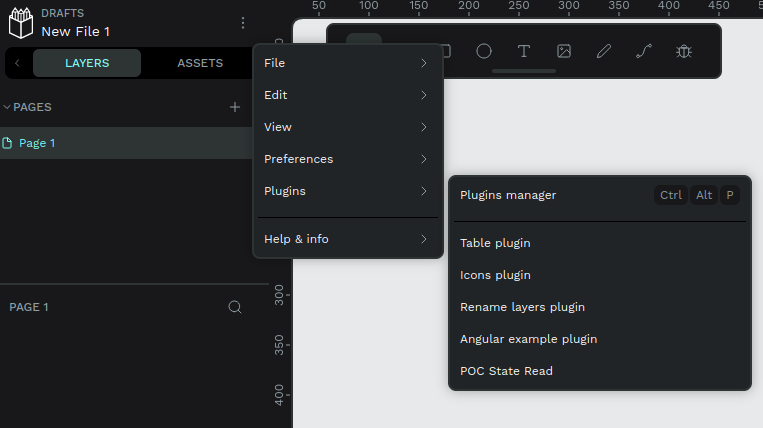Search layers with magnifier icon

(235, 307)
